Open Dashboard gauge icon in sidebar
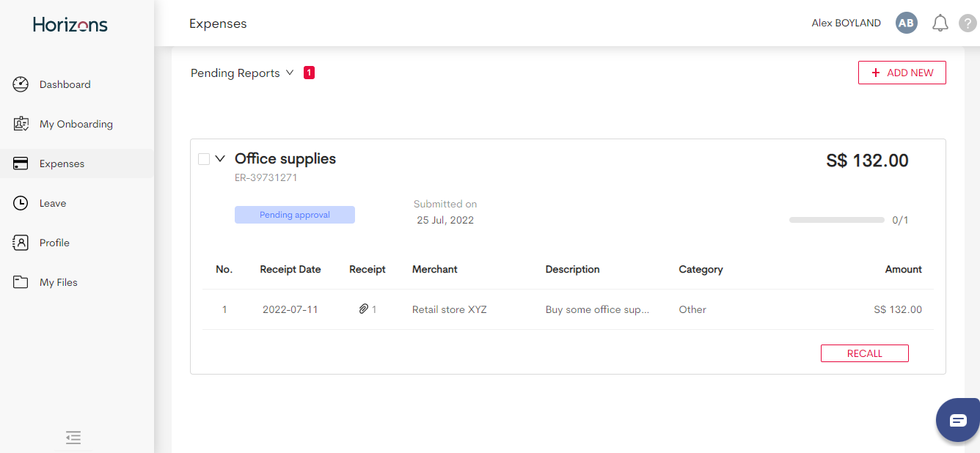This screenshot has height=453, width=980. pos(21,84)
